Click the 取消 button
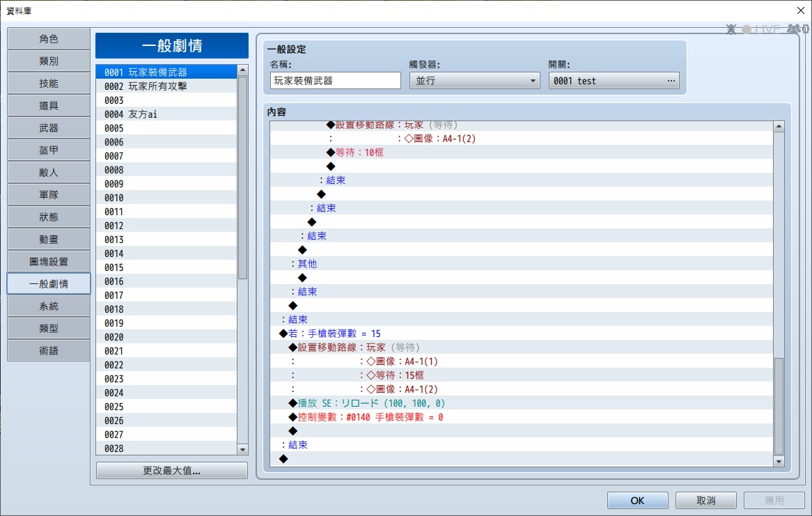The image size is (812, 516). 706,501
